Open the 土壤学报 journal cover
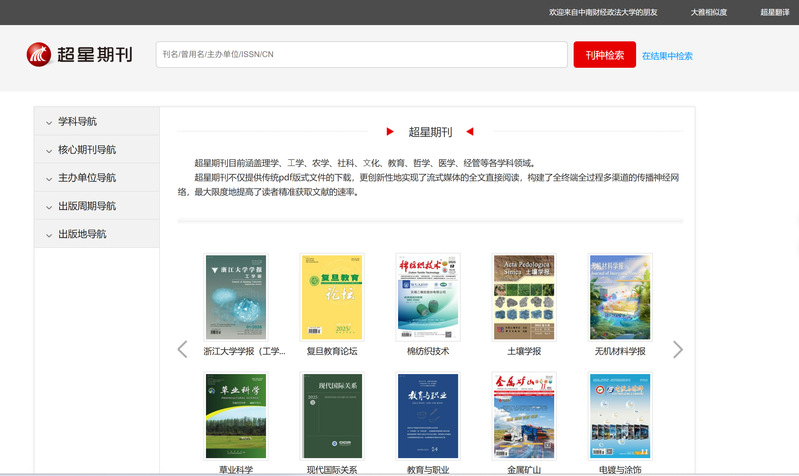The height and width of the screenshot is (476, 799). coord(524,297)
